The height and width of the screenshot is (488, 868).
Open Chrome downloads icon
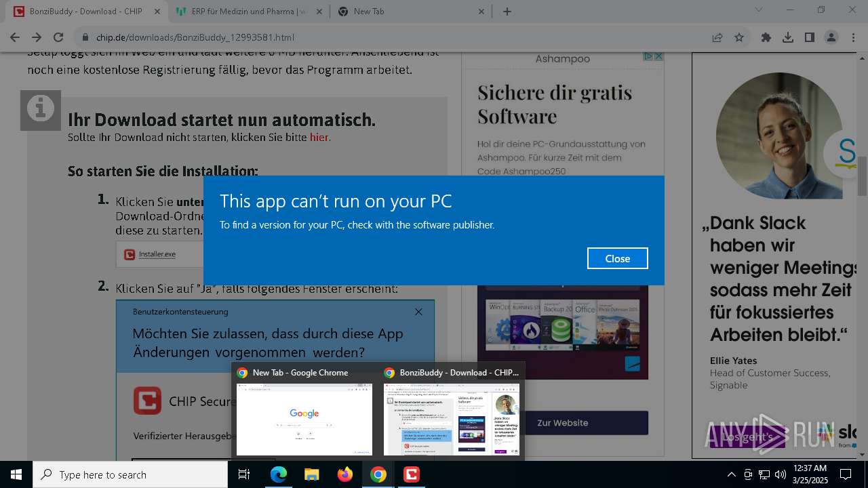(788, 37)
